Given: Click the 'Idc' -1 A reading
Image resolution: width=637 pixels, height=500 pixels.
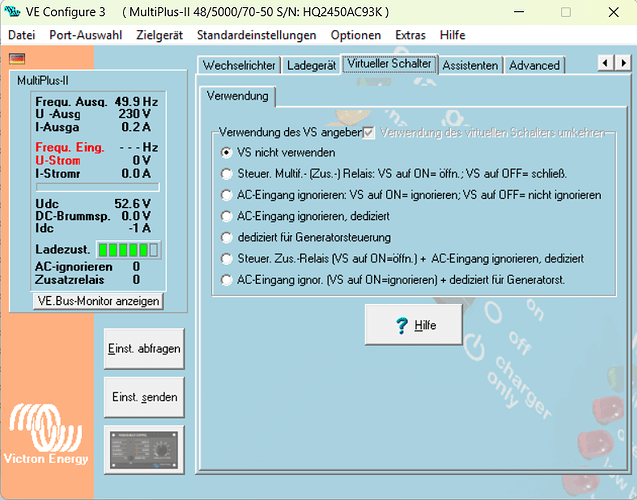Looking at the screenshot, I should tap(140, 228).
